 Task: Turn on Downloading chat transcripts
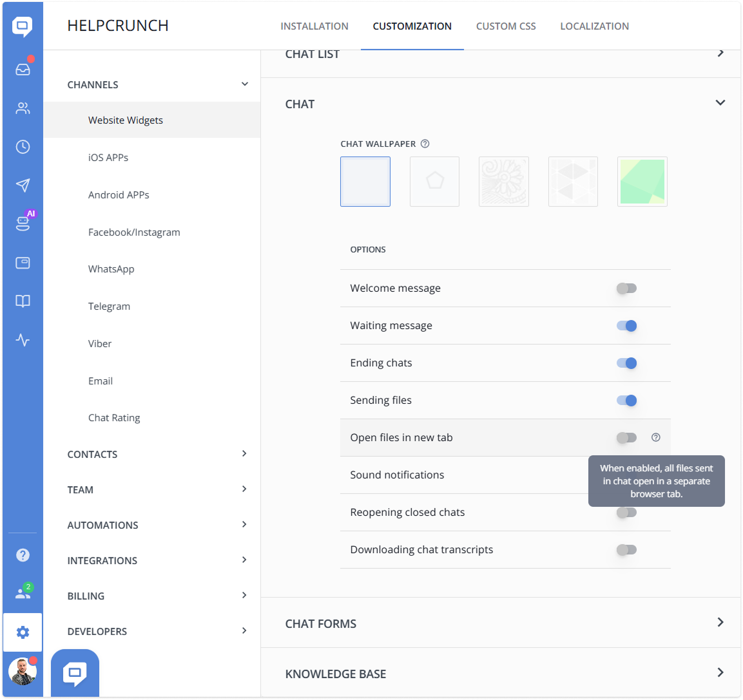(x=626, y=549)
